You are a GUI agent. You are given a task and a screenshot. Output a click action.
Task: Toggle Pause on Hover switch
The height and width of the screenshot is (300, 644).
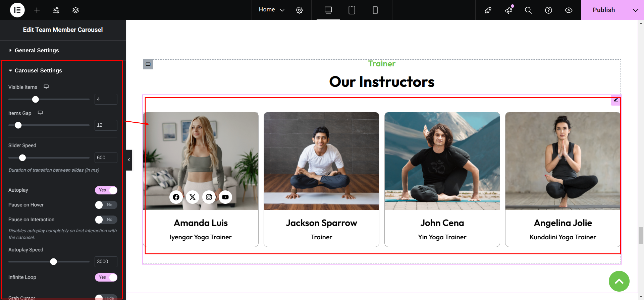tap(106, 205)
